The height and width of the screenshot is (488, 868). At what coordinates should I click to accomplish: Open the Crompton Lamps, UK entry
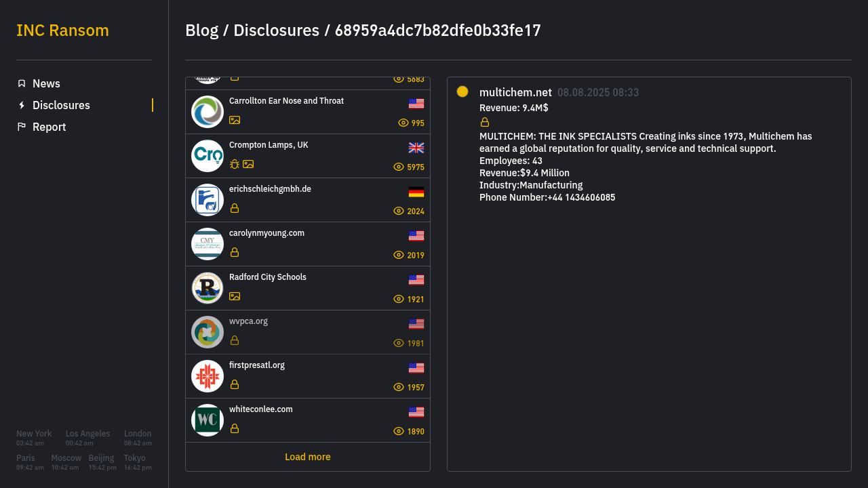(x=308, y=156)
